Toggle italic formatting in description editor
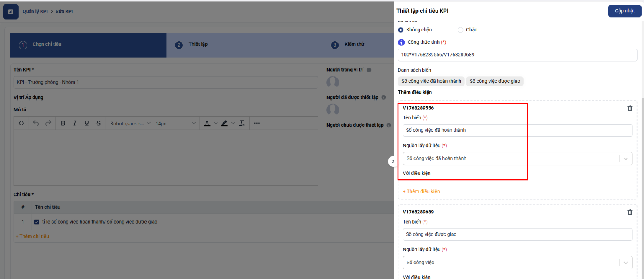 click(75, 123)
